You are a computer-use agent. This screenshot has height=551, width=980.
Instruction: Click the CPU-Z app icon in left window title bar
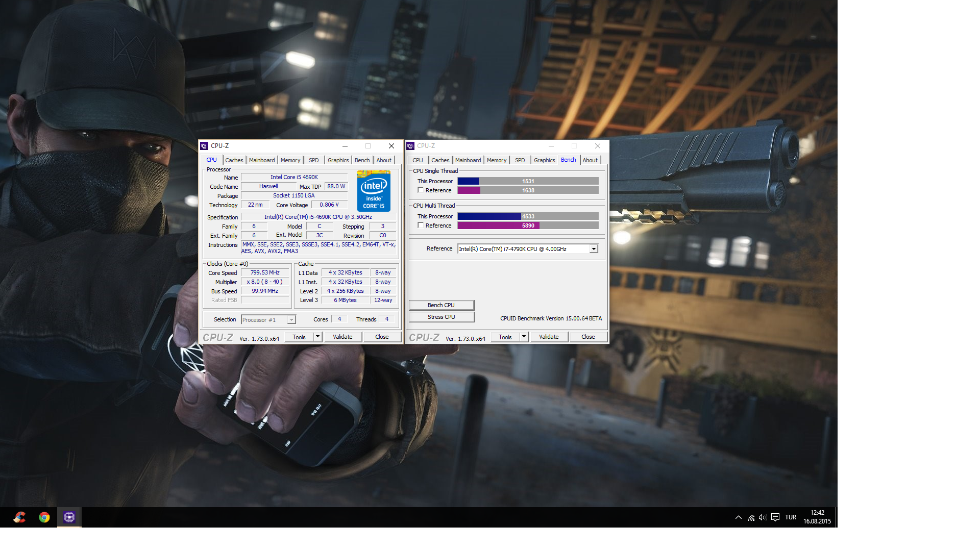204,146
